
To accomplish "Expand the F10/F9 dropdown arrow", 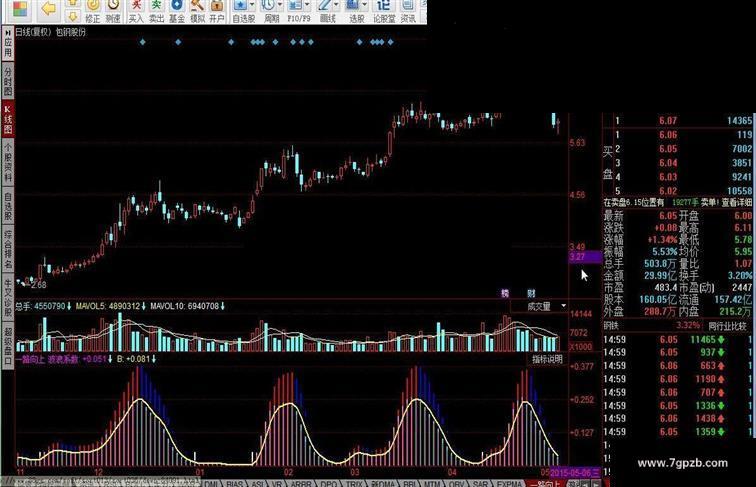I will (x=307, y=5).
